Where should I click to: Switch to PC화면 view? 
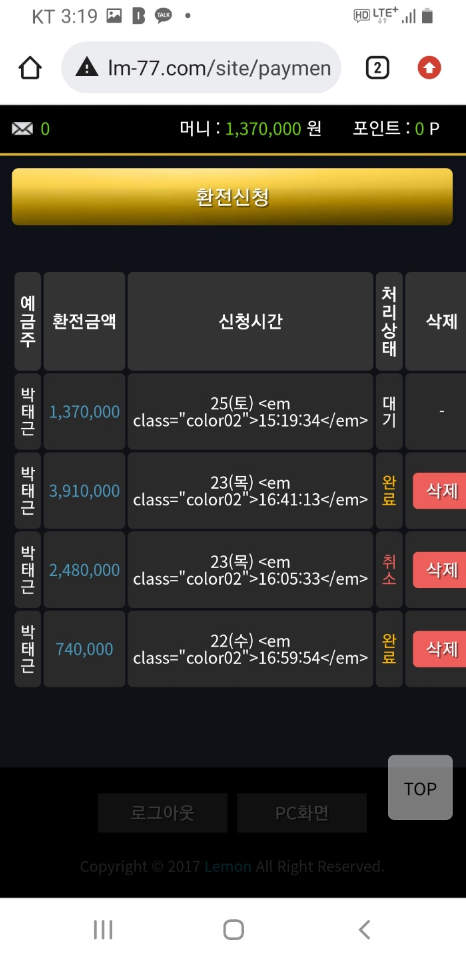302,813
